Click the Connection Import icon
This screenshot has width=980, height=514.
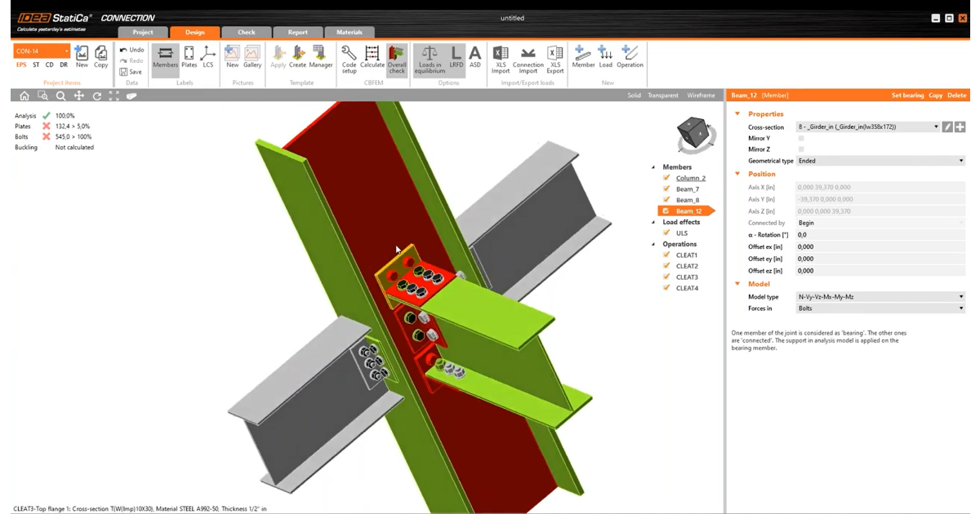click(x=528, y=58)
